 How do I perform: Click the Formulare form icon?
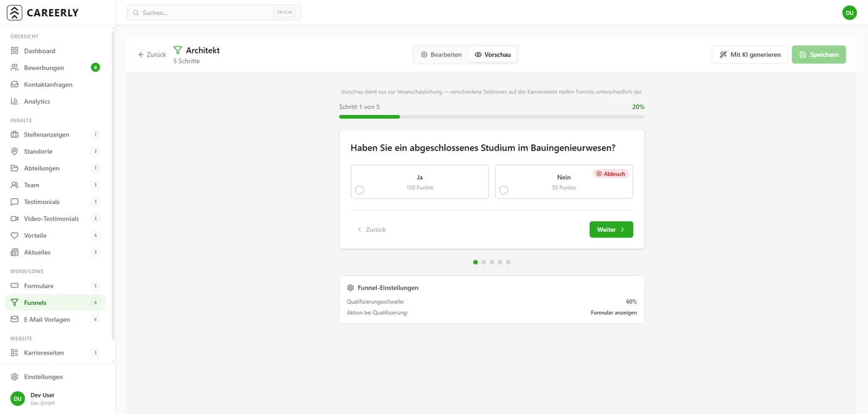point(15,286)
